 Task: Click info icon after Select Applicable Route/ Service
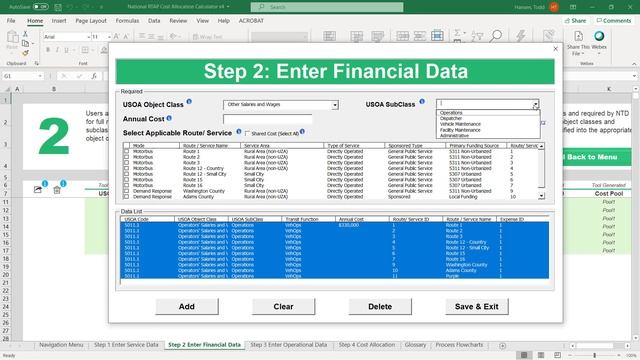[239, 131]
